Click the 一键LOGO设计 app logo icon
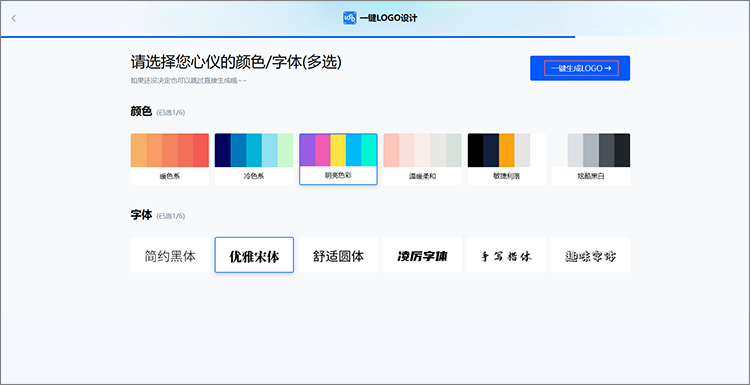This screenshot has height=385, width=750. tap(350, 18)
